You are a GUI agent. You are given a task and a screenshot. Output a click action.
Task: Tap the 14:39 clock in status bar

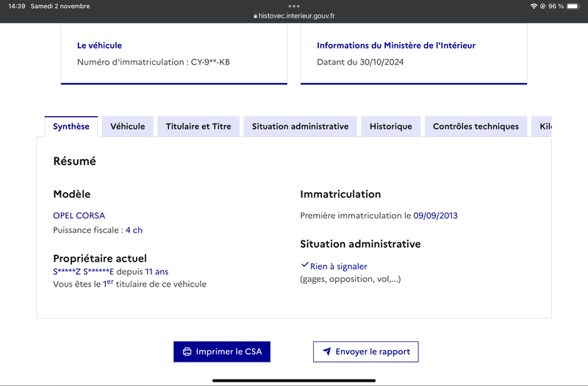(16, 6)
